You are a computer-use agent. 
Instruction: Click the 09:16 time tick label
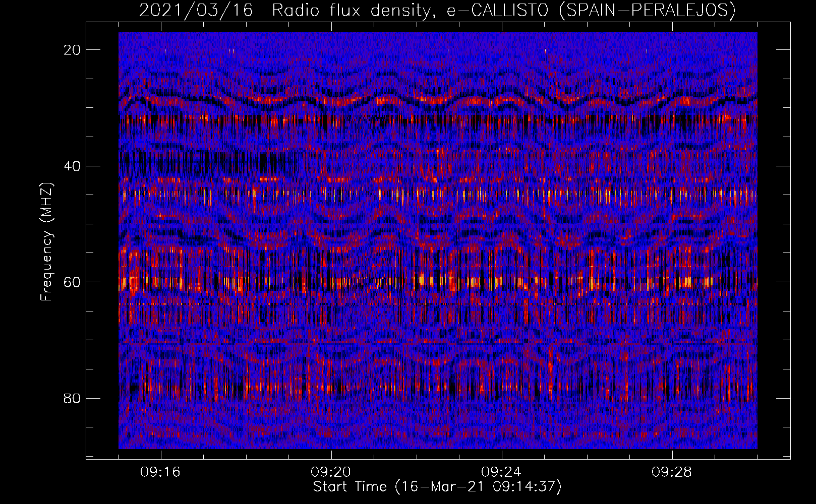click(160, 472)
